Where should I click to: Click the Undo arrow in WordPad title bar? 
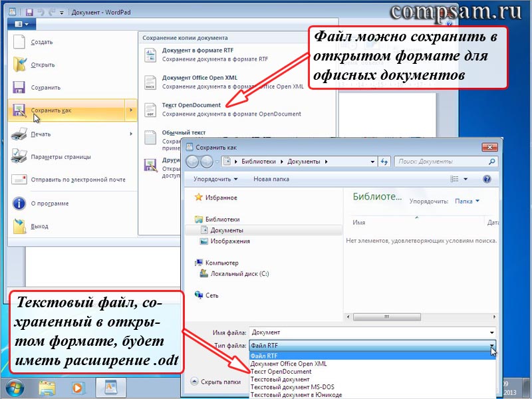pyautogui.click(x=41, y=12)
